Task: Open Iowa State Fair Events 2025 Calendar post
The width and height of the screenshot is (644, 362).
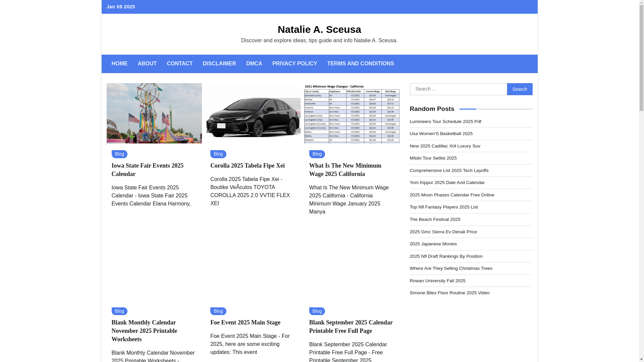Action: tap(147, 170)
